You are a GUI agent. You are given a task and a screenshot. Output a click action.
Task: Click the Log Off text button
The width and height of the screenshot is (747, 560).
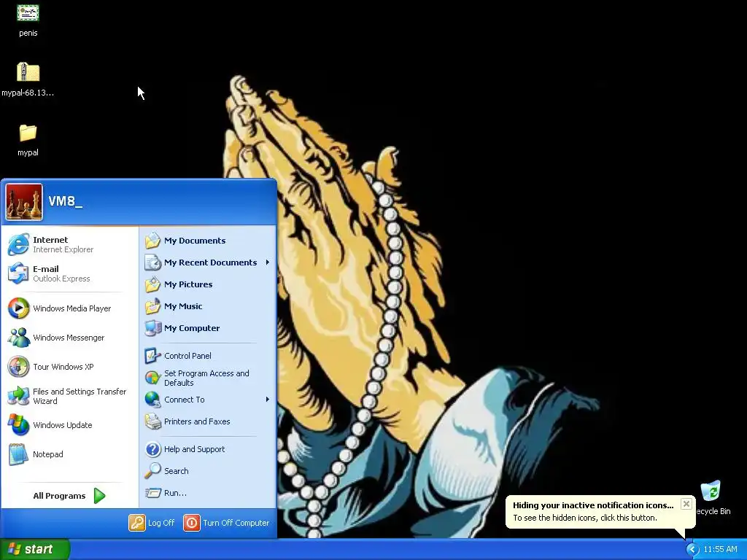click(161, 523)
